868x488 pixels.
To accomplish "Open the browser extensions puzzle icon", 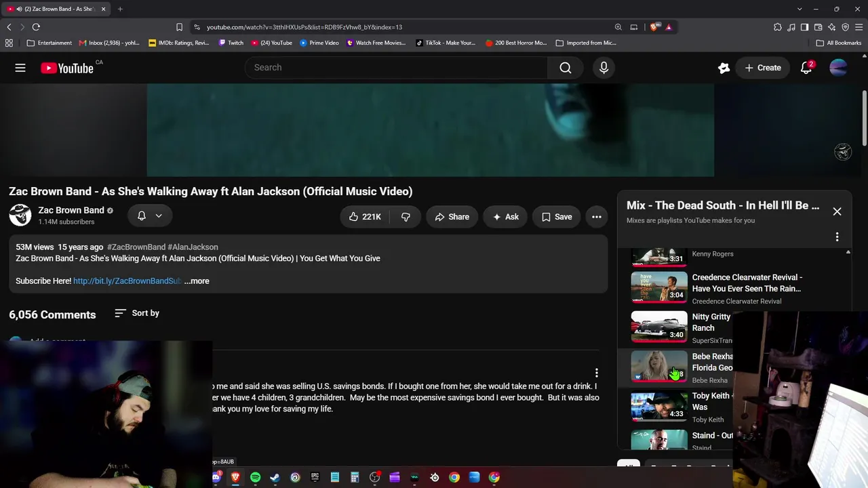I will pyautogui.click(x=778, y=27).
